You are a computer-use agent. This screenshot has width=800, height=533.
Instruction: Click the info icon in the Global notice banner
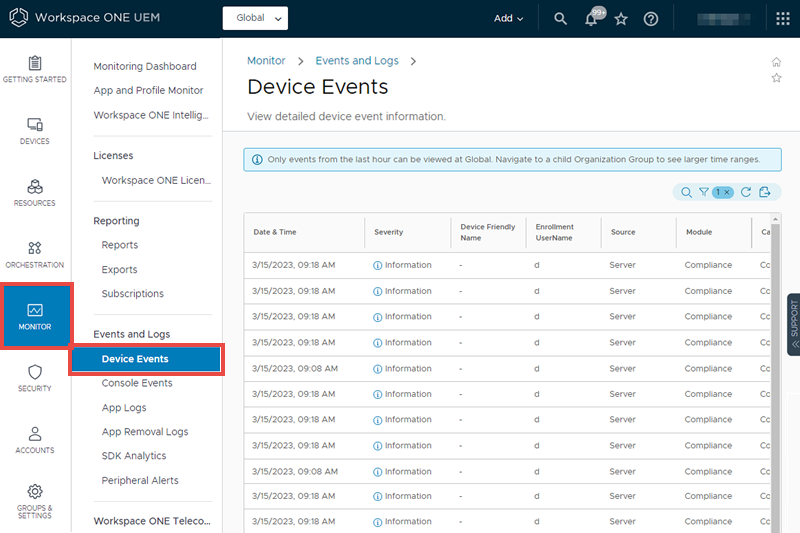257,160
